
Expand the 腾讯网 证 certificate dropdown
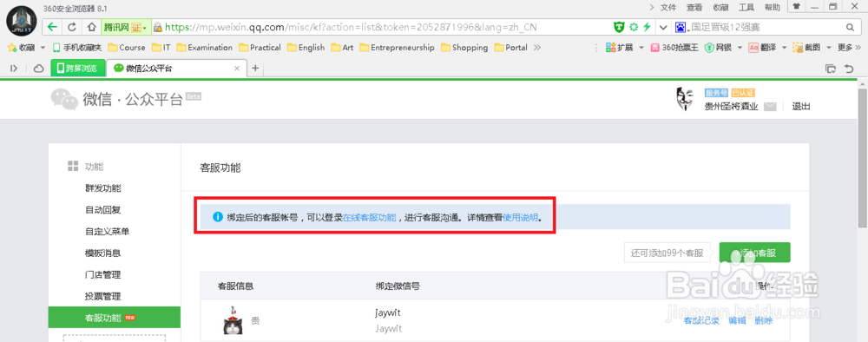click(x=144, y=27)
